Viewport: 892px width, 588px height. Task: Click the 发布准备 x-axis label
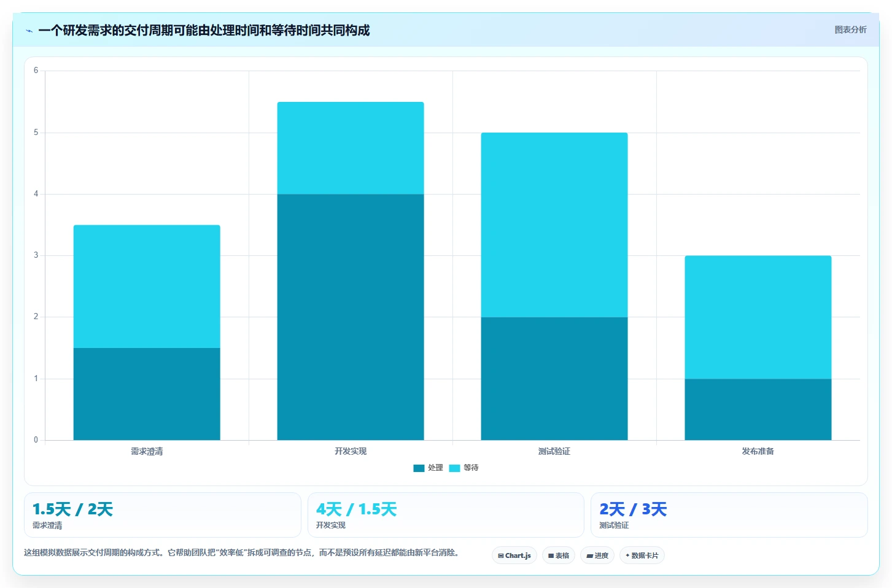pyautogui.click(x=758, y=451)
